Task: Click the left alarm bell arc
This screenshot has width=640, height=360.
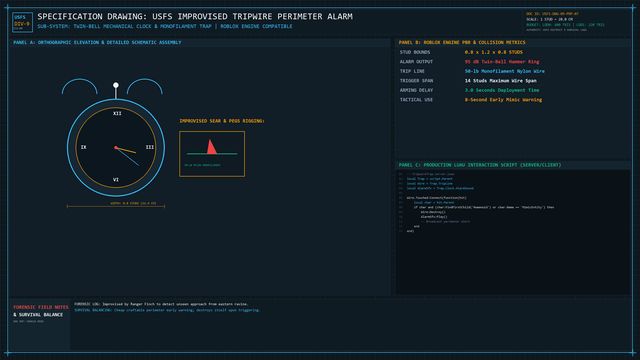Action: [x=80, y=86]
